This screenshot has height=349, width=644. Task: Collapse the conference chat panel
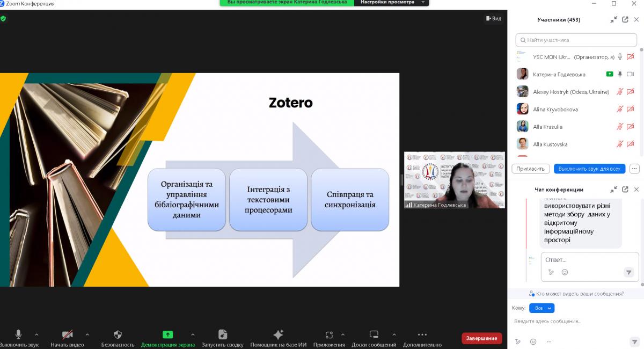click(x=614, y=190)
